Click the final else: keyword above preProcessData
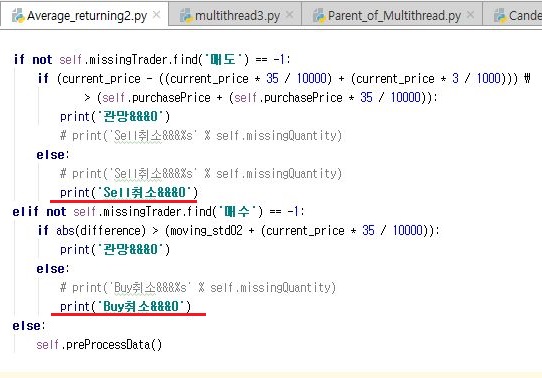Screen dimensions: 542x378 pyautogui.click(x=29, y=325)
